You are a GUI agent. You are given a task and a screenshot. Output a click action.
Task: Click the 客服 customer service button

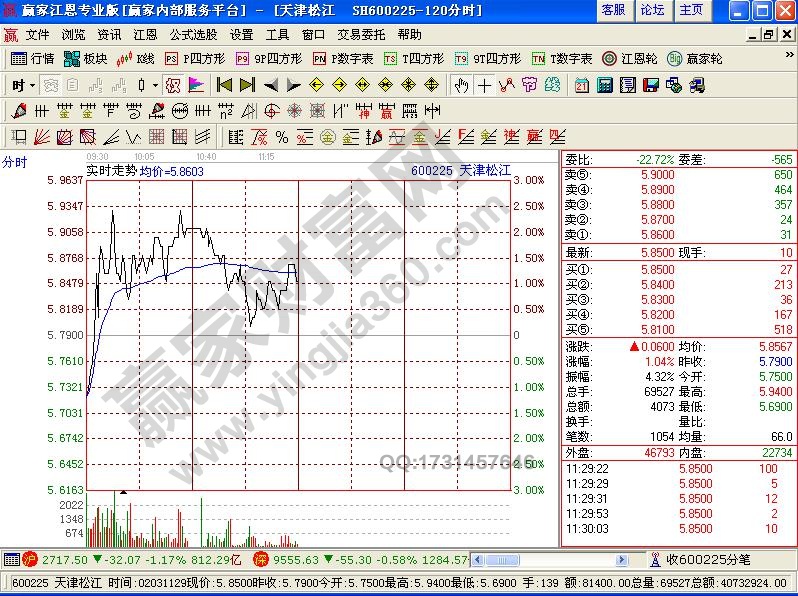click(x=613, y=10)
